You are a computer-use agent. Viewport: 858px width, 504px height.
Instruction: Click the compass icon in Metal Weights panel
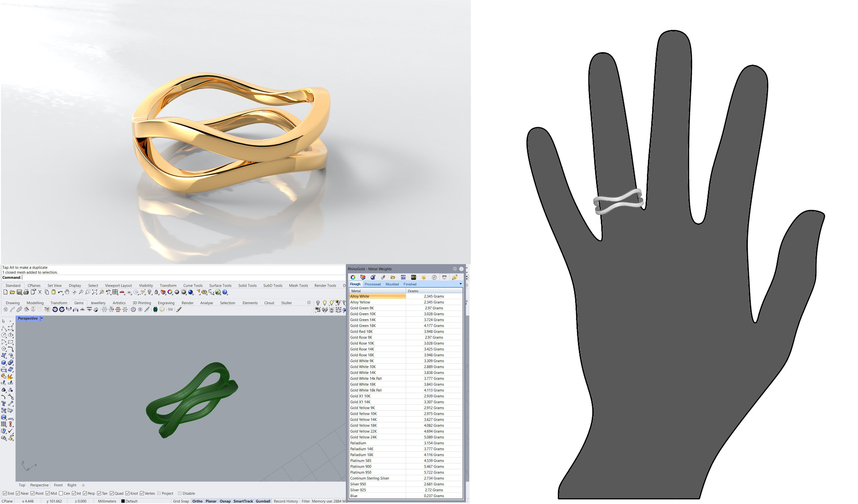coord(434,277)
